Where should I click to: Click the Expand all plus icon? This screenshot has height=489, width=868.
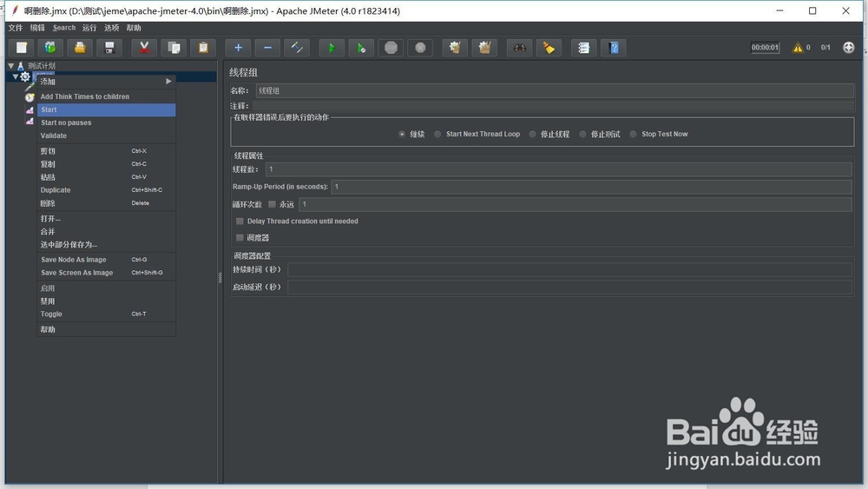[238, 48]
